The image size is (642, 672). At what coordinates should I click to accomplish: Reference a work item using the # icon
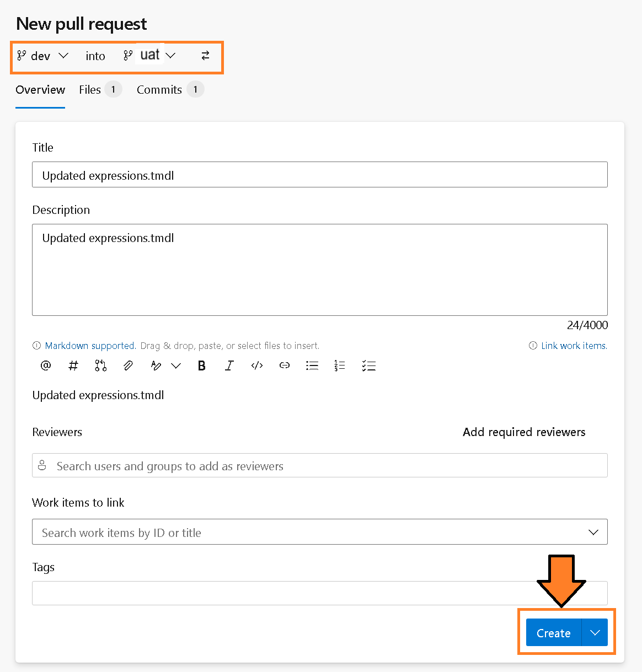(73, 365)
